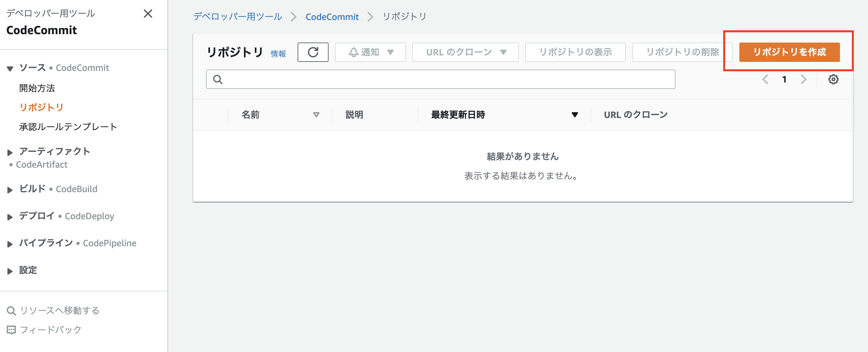The width and height of the screenshot is (868, 352).
Task: Sort by 最終更新日時 column arrow
Action: (x=575, y=115)
